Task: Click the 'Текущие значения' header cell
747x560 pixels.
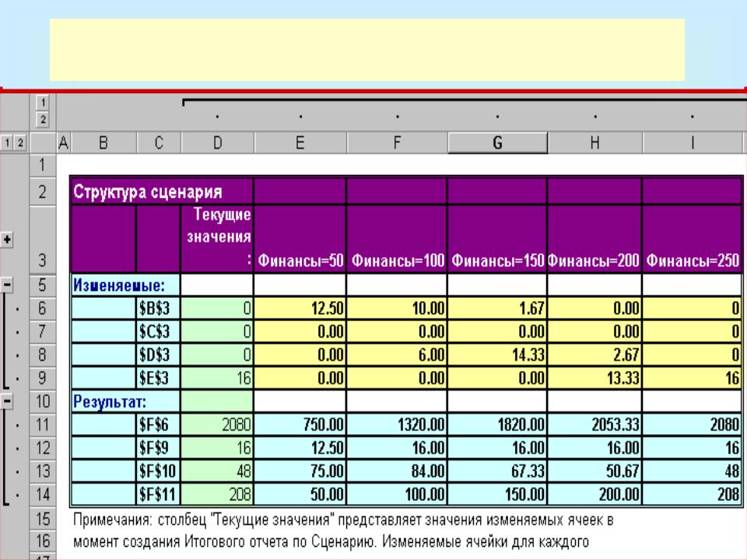Action: [217, 239]
